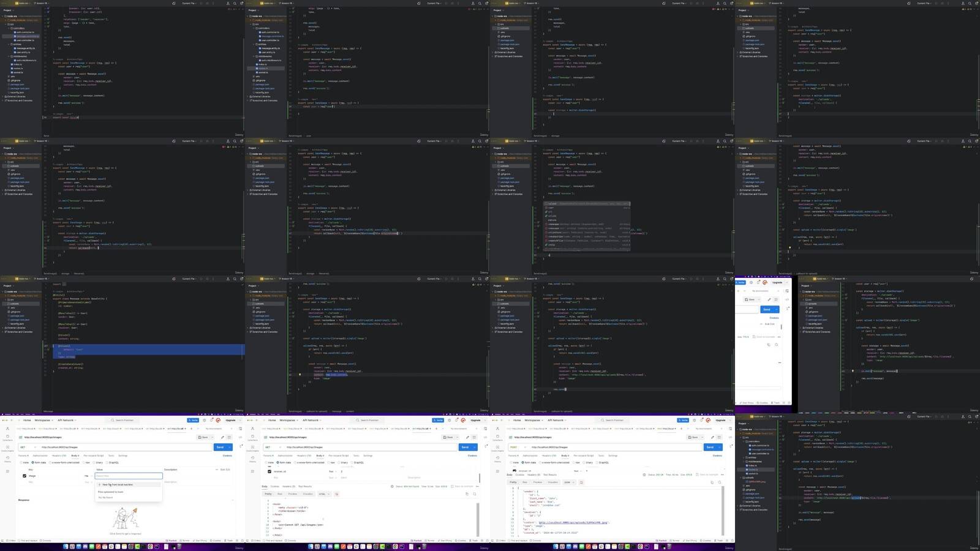Open JSON format dropdown in Postman JSON response window
980x551 pixels.
(569, 482)
